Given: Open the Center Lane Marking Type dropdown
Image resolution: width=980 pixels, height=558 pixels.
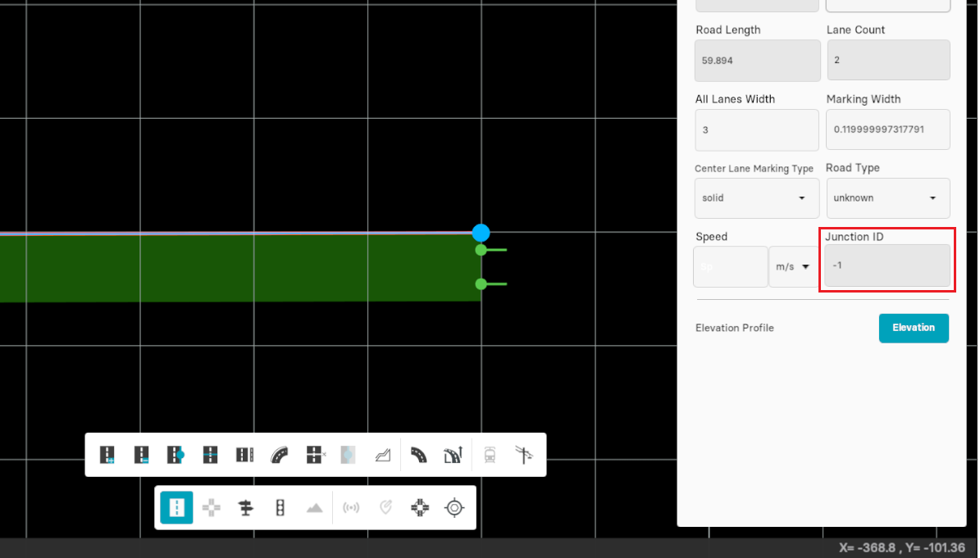Looking at the screenshot, I should tap(756, 198).
